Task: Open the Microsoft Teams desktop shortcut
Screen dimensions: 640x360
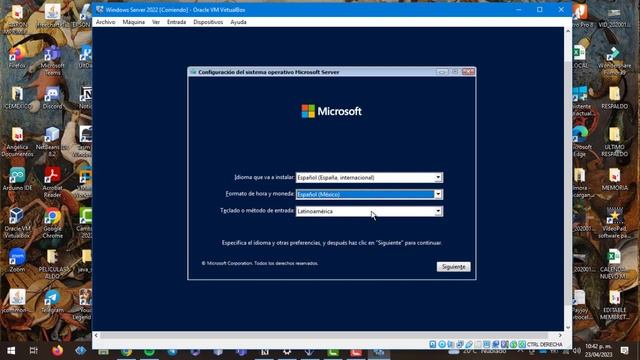Action: click(x=52, y=60)
